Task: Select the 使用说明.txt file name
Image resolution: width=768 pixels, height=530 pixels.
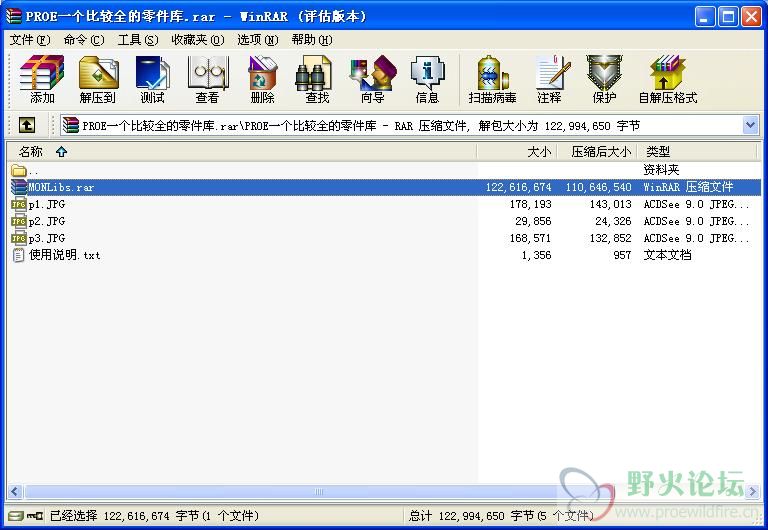Action: click(x=65, y=255)
